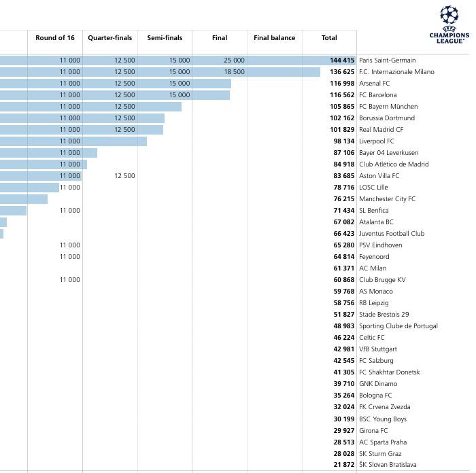The height and width of the screenshot is (473, 476).
Task: Click the 18 500 Final amount for Inter
Action: coord(234,72)
